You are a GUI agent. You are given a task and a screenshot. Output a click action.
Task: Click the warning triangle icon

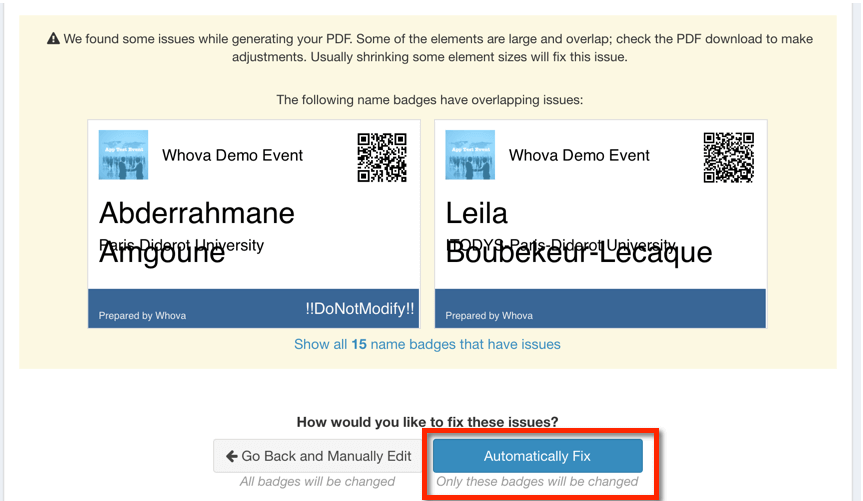pyautogui.click(x=53, y=39)
